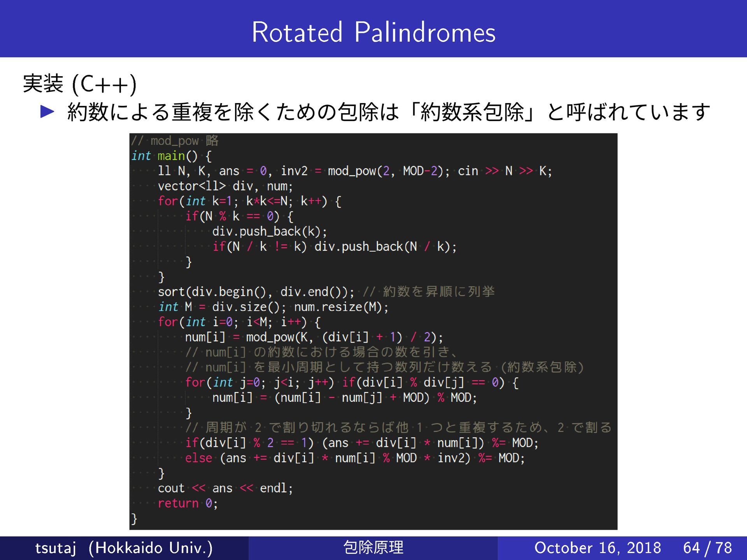Click the cout << ans << endl line

click(x=225, y=488)
